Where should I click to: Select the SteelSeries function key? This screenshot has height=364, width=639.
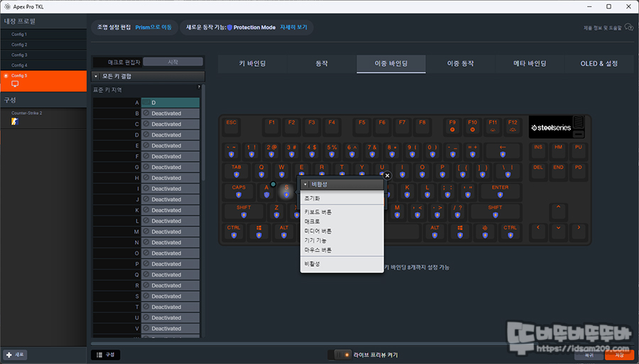coord(485,231)
